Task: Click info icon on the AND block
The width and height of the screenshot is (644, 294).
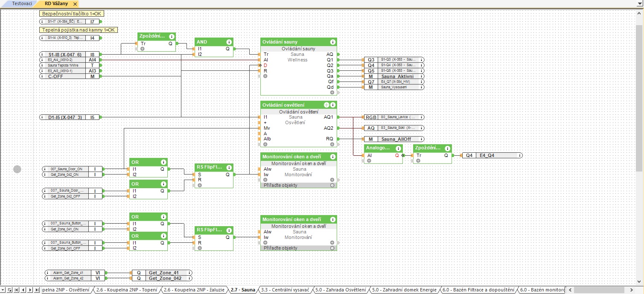Action: click(229, 42)
